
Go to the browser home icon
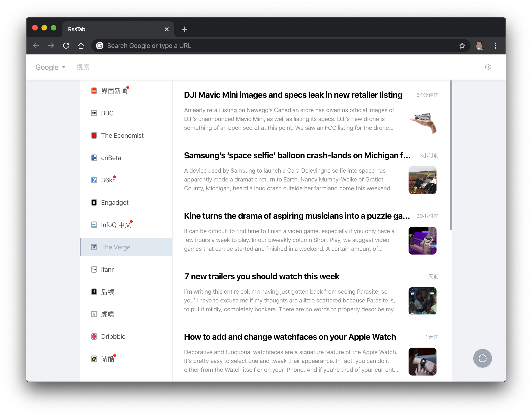(81, 46)
